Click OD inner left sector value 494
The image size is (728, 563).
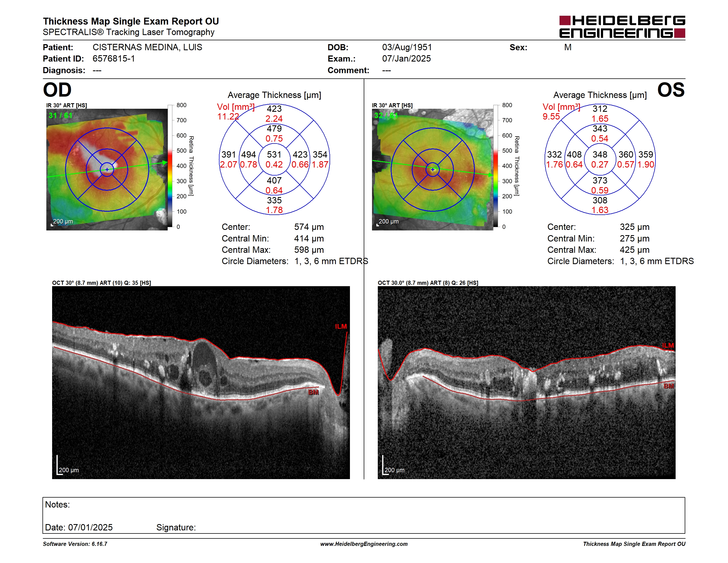click(249, 155)
